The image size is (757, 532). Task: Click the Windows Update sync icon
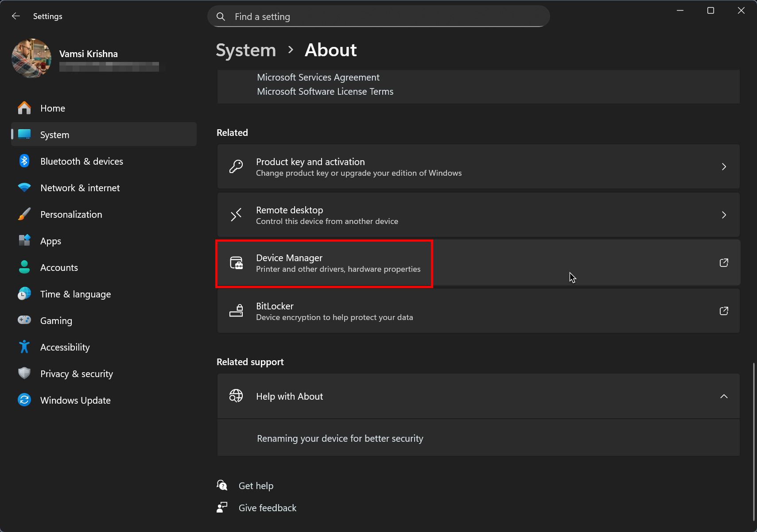pos(24,400)
